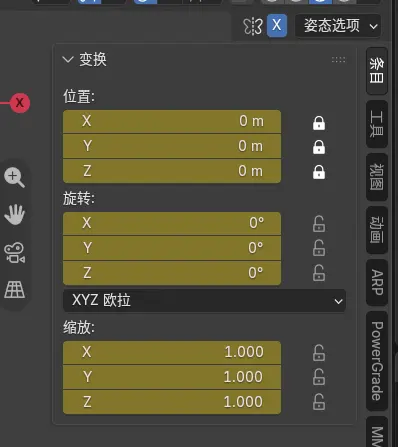
Task: Unlock location Y lock icon
Action: pyautogui.click(x=319, y=147)
